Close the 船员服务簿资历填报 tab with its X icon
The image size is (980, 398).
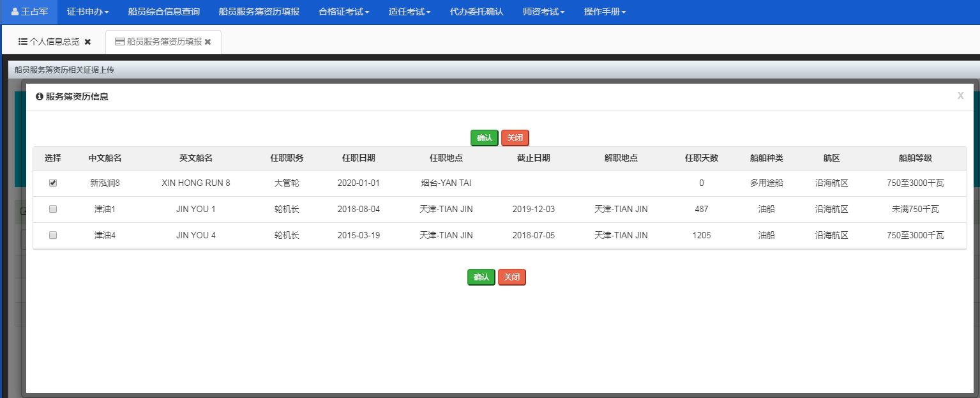[x=207, y=42]
